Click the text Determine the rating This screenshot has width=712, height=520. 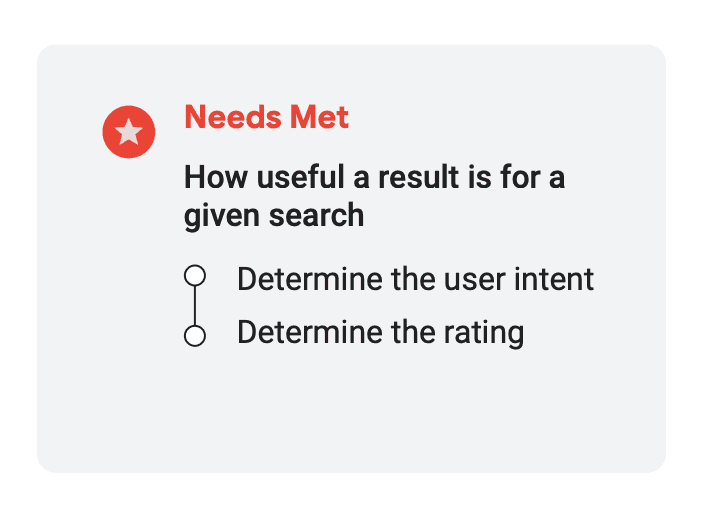(381, 332)
